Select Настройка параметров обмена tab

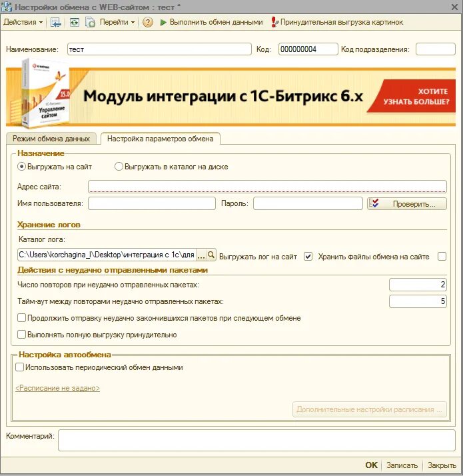[x=160, y=139]
